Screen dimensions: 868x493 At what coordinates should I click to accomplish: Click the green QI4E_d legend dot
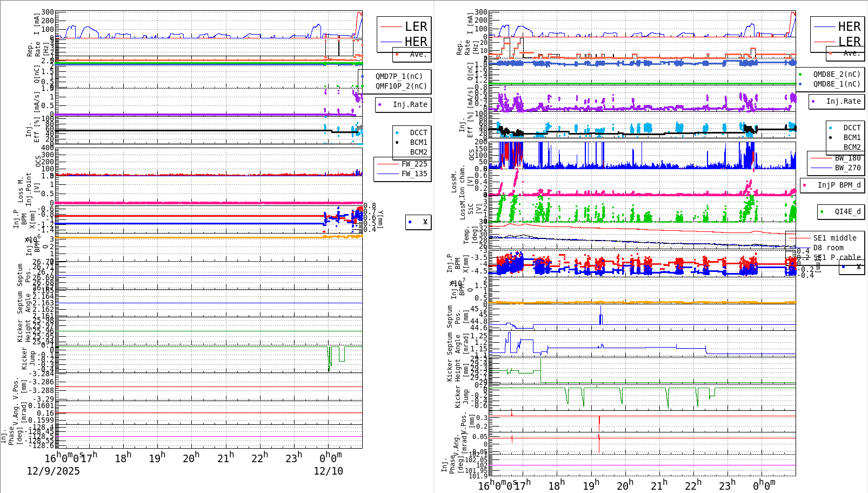822,212
